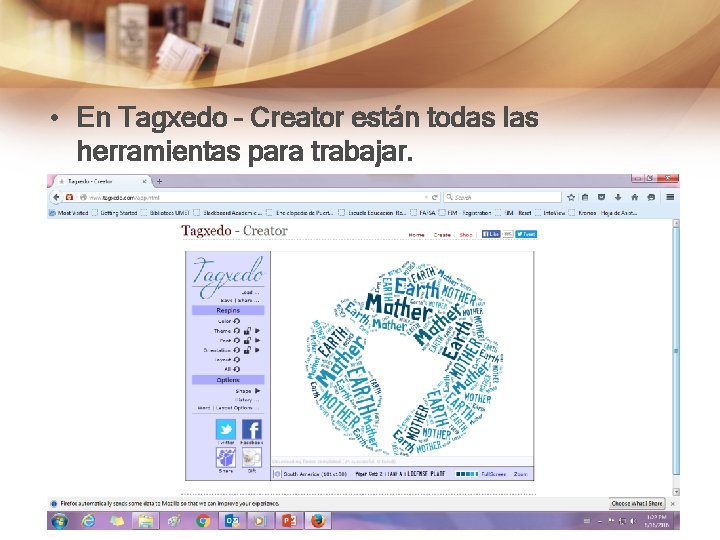720x540 pixels.
Task: Click the URL address bar
Action: (x=255, y=197)
